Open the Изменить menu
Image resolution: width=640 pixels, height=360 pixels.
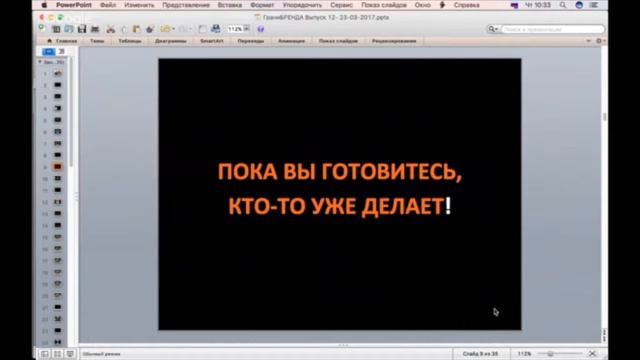(x=139, y=5)
